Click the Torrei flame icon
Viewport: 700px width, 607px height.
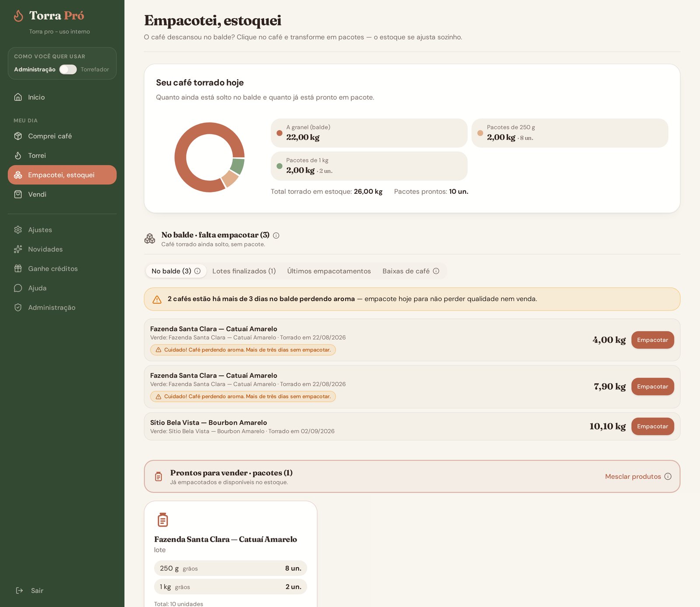click(18, 155)
